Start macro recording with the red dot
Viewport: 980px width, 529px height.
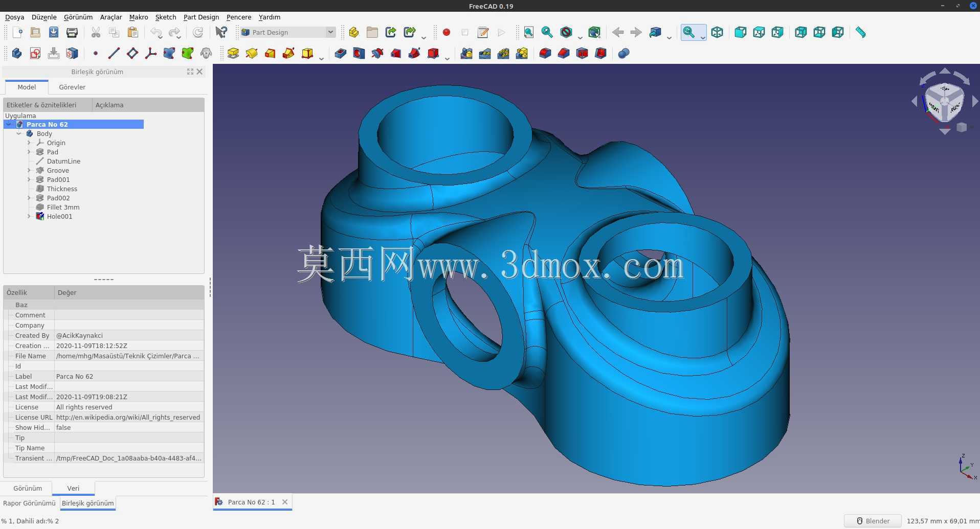[x=446, y=32]
